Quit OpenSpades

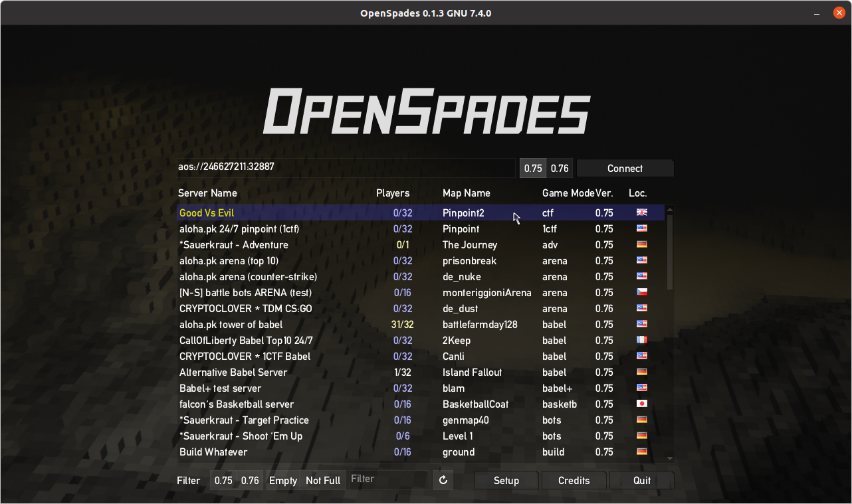642,480
